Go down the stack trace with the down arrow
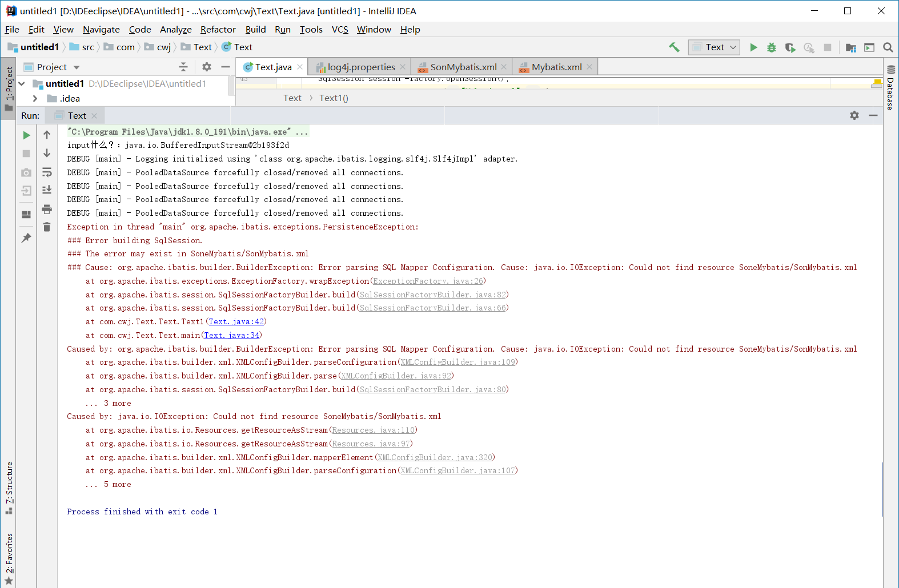899x588 pixels. click(x=47, y=154)
